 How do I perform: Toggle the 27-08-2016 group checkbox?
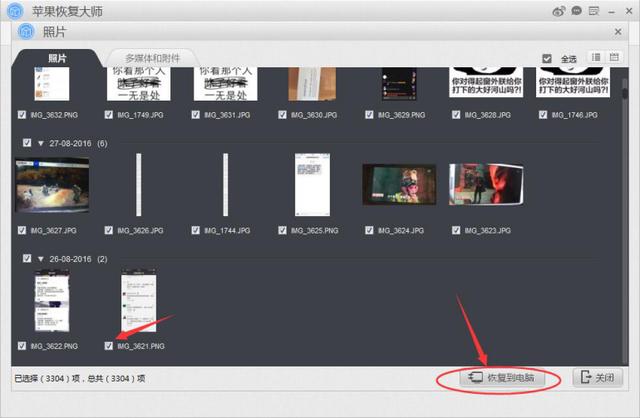pos(26,143)
